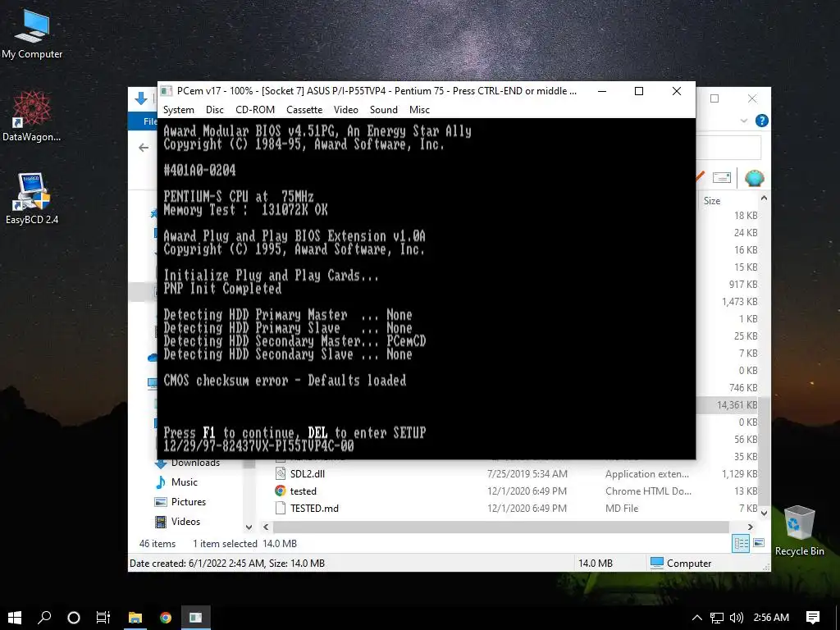Click the horizontal scrollbar right arrow
The height and width of the screenshot is (630, 840).
pos(750,527)
